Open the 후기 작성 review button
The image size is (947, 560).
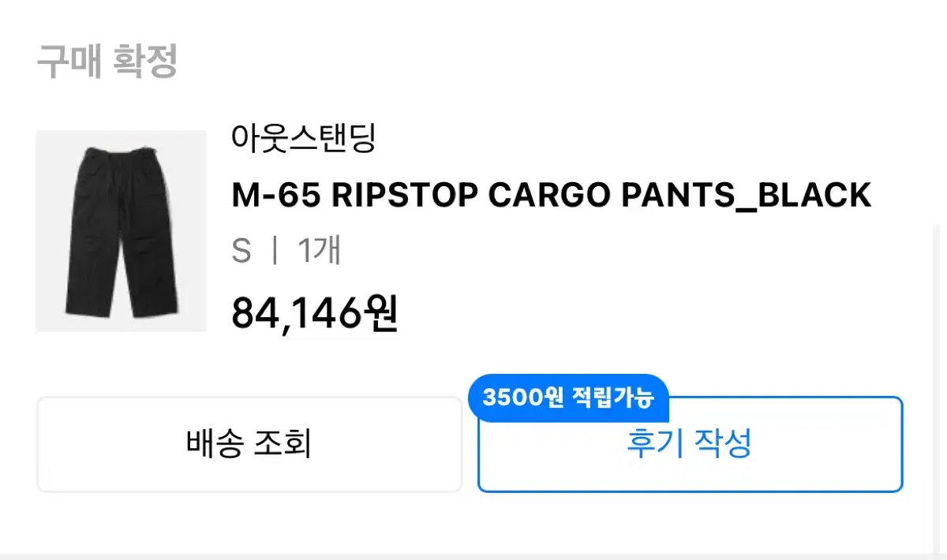pos(690,444)
